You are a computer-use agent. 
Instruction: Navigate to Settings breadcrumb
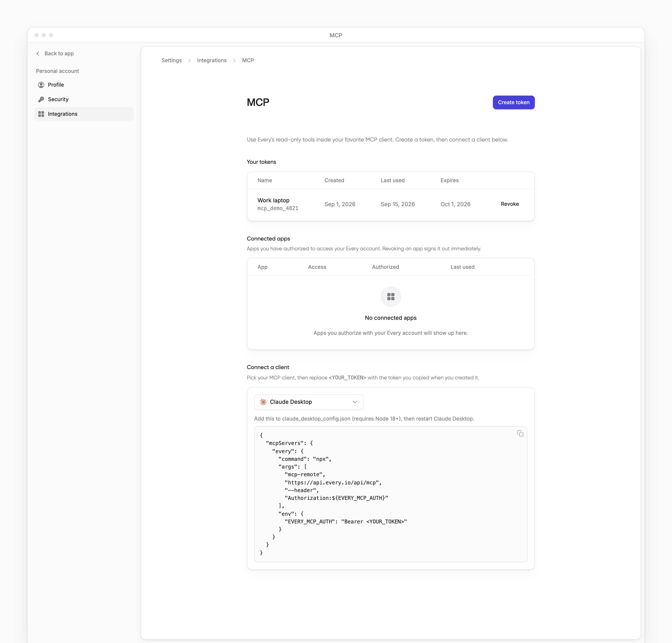tap(171, 60)
